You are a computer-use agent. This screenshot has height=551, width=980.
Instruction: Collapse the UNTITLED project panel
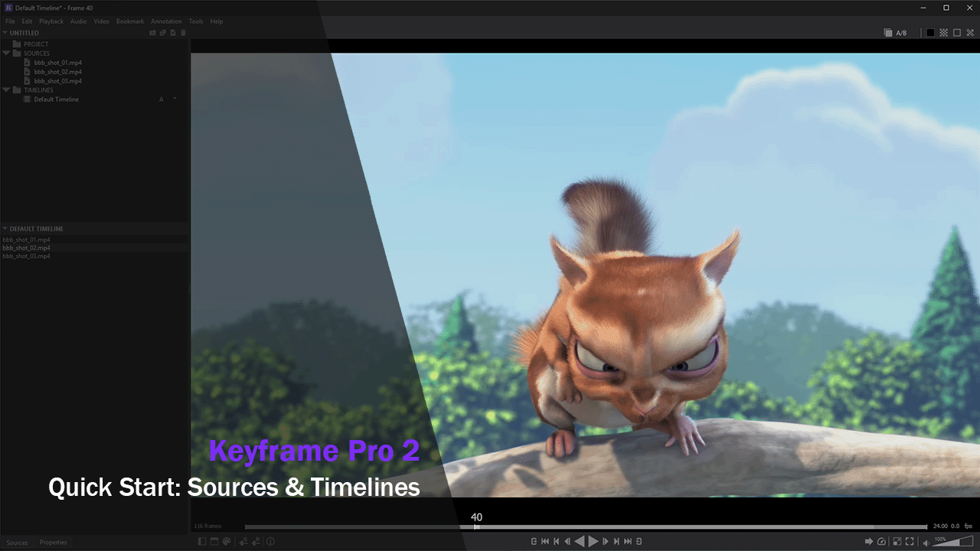5,33
